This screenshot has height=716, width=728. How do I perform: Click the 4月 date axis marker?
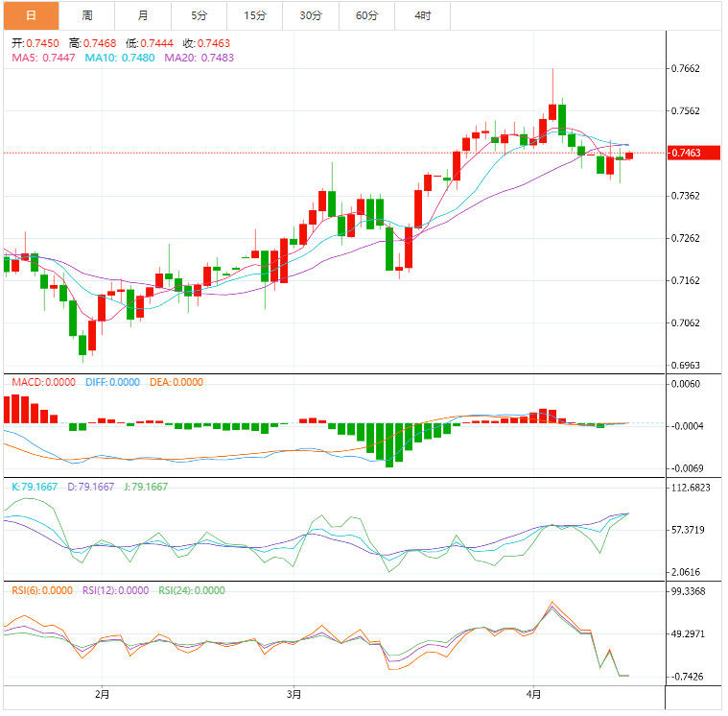(x=534, y=694)
